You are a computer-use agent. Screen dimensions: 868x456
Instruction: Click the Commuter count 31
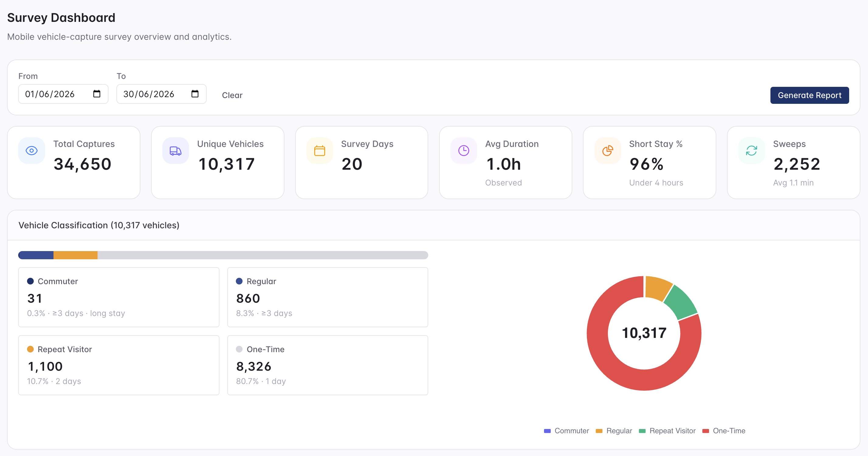35,298
